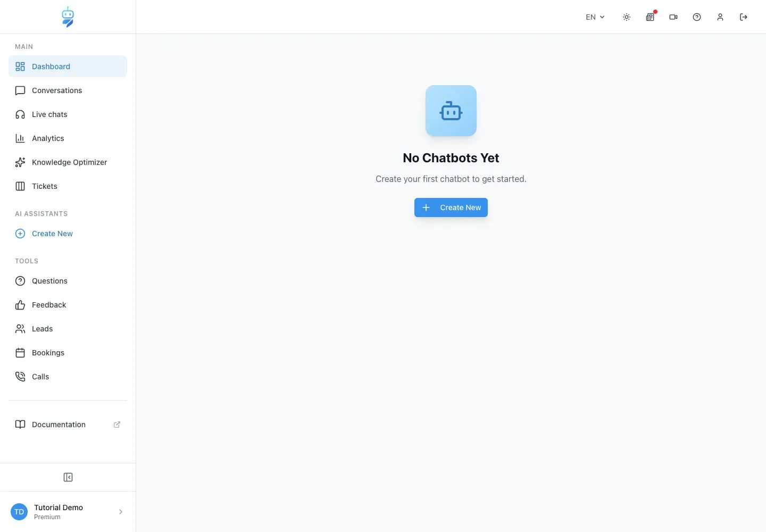The image size is (766, 532).
Task: Click the Feedback thumbs-up icon
Action: (20, 305)
